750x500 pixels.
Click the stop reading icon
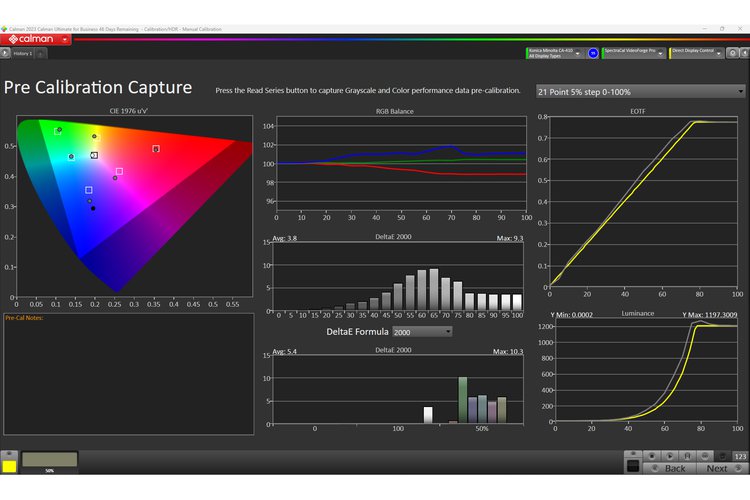651,456
